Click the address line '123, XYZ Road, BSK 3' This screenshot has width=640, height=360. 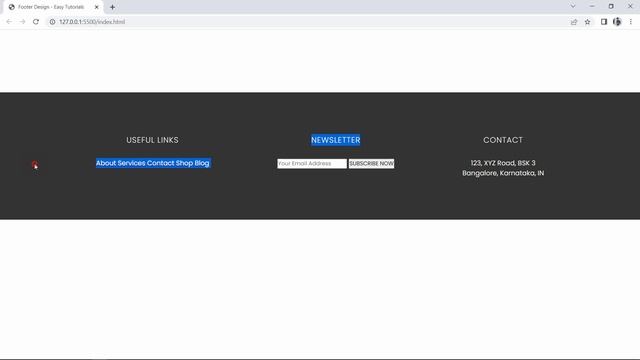[x=503, y=163]
